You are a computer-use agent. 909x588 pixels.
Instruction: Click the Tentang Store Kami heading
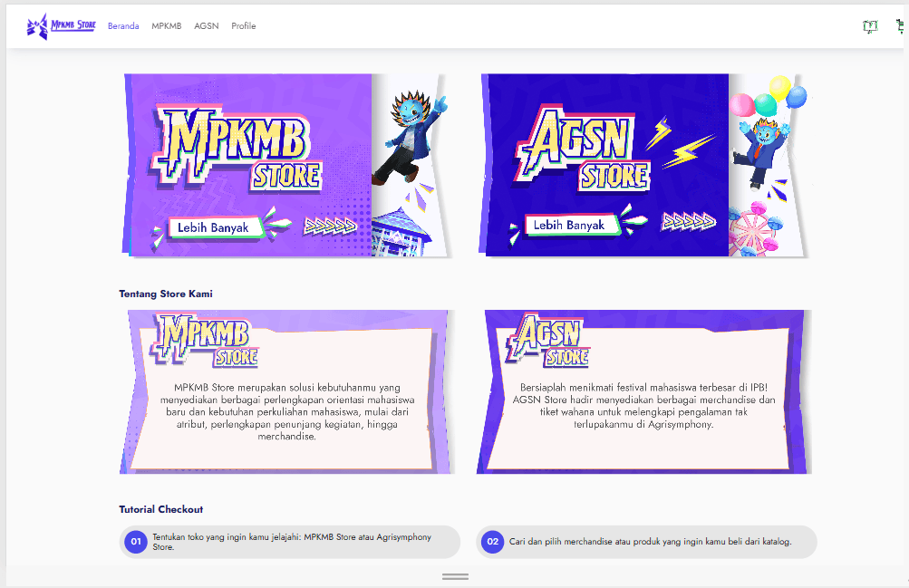(x=166, y=294)
